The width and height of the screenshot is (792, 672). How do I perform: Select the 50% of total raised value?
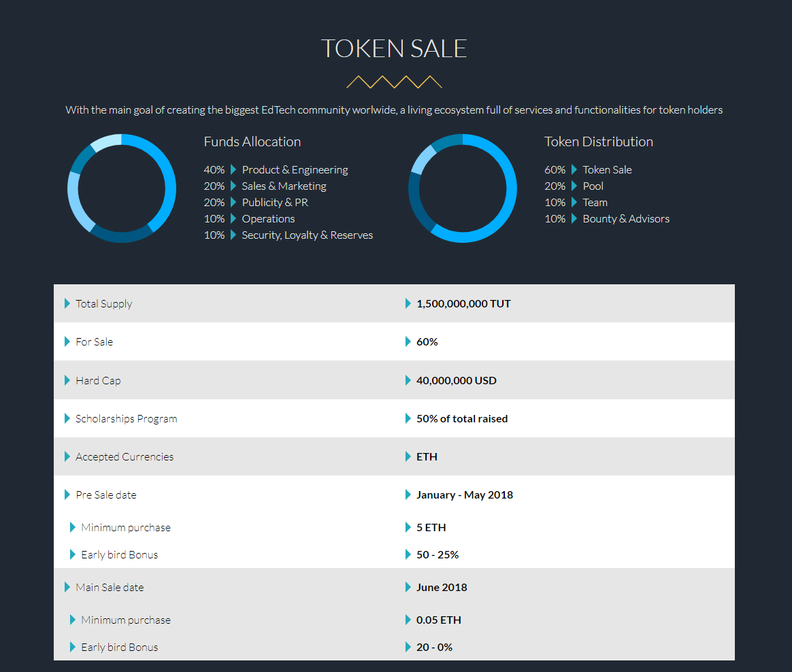coord(462,418)
